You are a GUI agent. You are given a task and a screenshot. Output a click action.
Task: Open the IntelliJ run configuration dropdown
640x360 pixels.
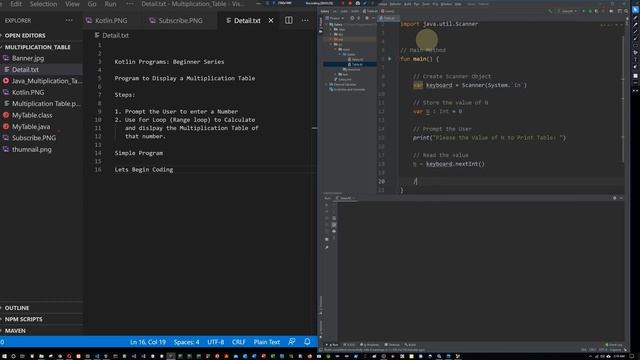568,11
